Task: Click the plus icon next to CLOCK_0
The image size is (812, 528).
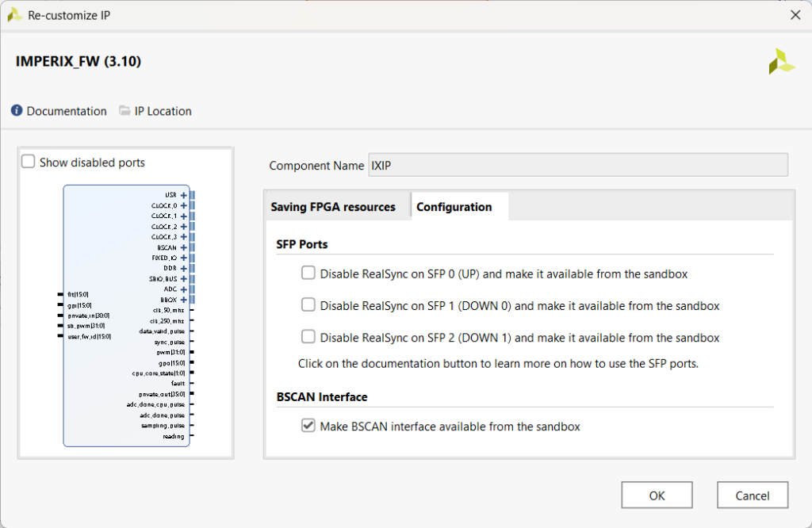Action: [x=183, y=205]
